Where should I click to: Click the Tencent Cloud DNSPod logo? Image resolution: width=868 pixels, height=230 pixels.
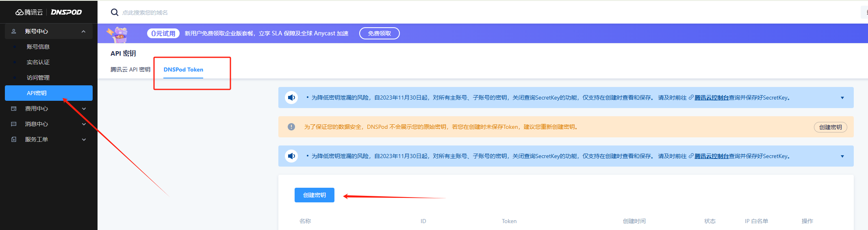[x=48, y=12]
